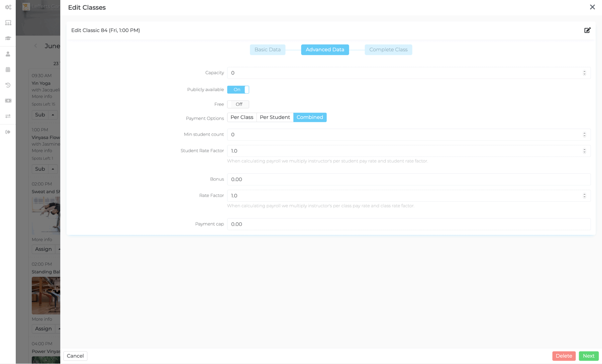Screen dimensions: 602x364
Task: Toggle the Free switch on
Action: (238, 104)
